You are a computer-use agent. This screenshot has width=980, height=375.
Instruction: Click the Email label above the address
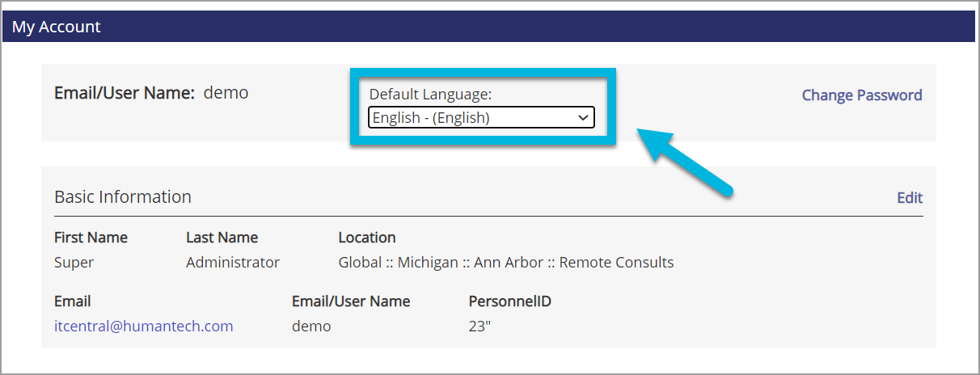pyautogui.click(x=72, y=301)
